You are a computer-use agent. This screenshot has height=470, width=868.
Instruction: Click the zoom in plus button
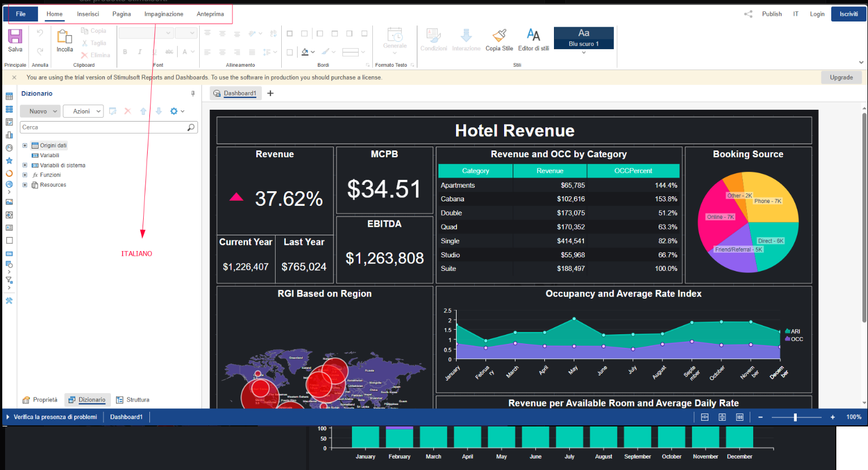click(x=832, y=417)
